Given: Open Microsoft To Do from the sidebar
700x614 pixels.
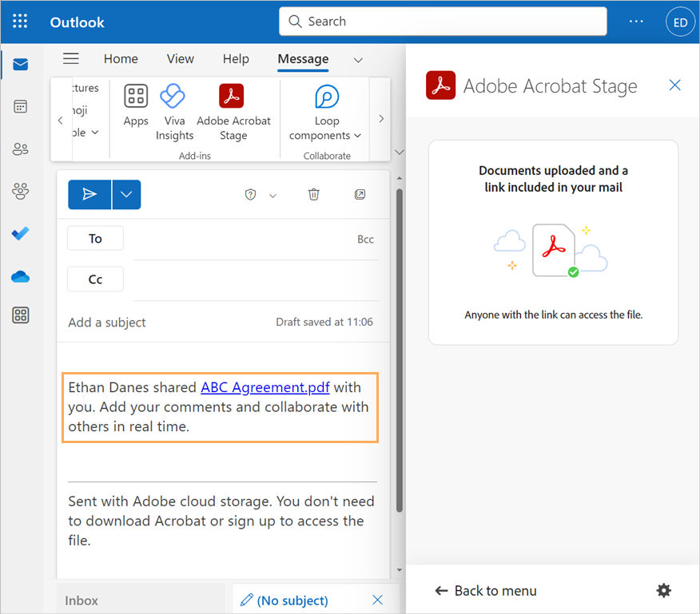Looking at the screenshot, I should pyautogui.click(x=19, y=234).
